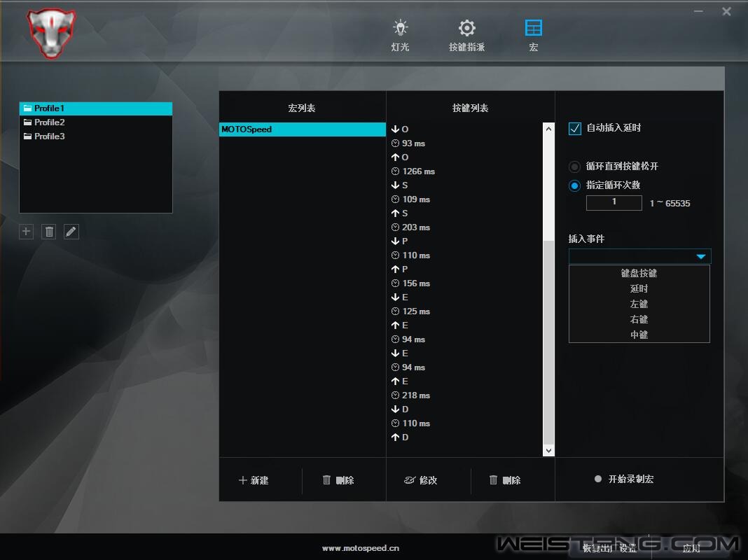Click the 应用 apply button
This screenshot has width=748, height=560.
pyautogui.click(x=691, y=548)
